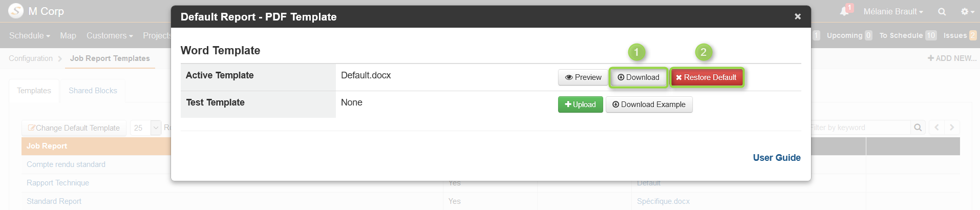Click the filter search magnifier icon
The width and height of the screenshot is (980, 210).
(x=918, y=128)
